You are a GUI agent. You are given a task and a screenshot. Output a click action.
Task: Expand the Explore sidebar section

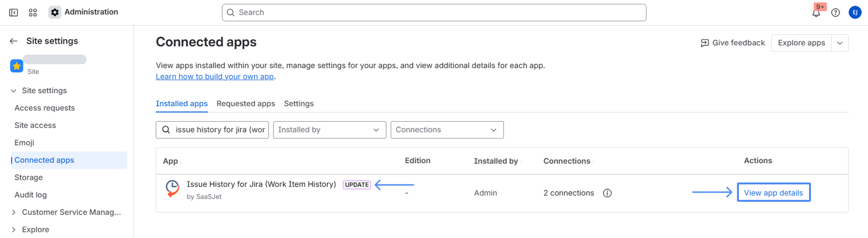click(x=14, y=230)
